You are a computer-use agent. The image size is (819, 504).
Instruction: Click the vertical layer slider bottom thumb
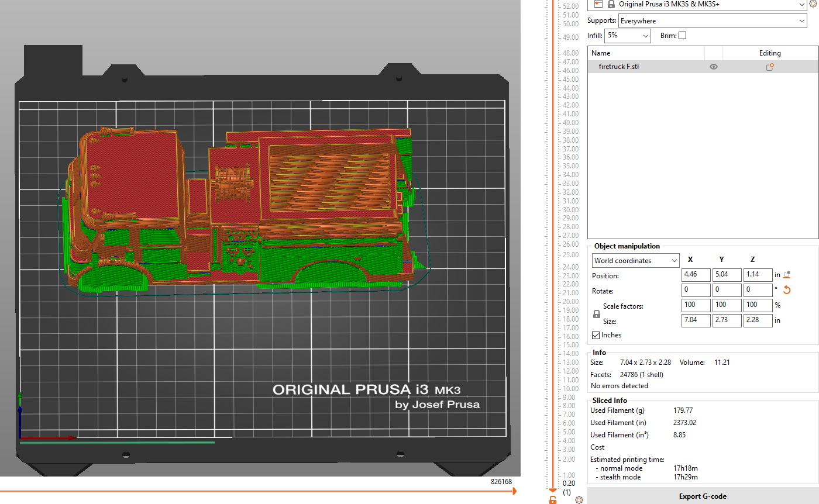click(x=553, y=489)
